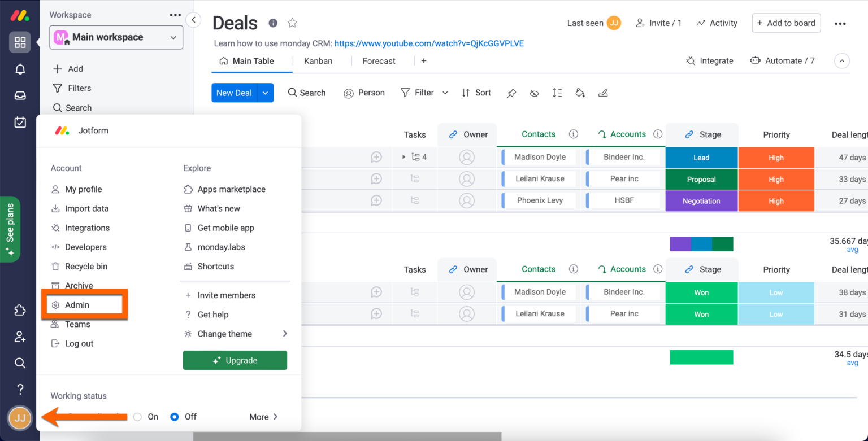Open the item height adjustment icon

(557, 93)
